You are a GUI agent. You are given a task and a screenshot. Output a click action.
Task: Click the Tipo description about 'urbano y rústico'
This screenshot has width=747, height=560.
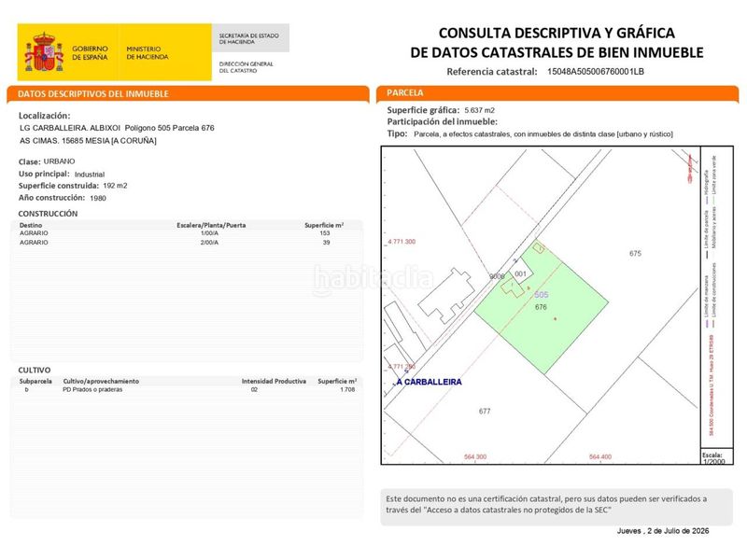coord(543,134)
